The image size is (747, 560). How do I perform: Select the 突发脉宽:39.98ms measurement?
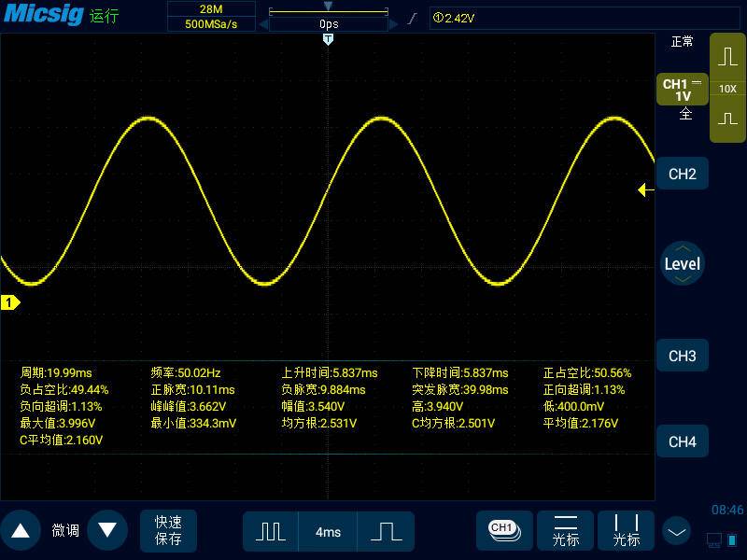[460, 389]
